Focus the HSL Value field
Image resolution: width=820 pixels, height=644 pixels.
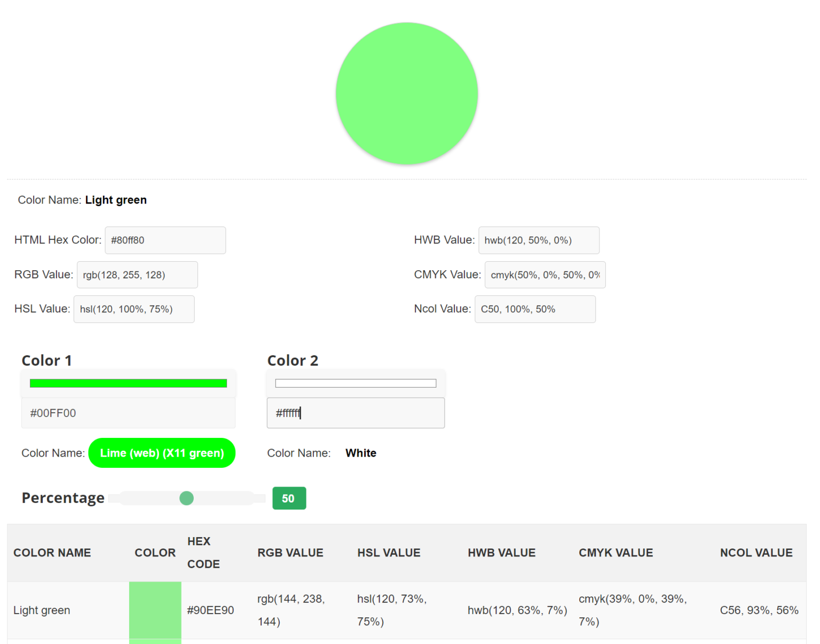134,309
